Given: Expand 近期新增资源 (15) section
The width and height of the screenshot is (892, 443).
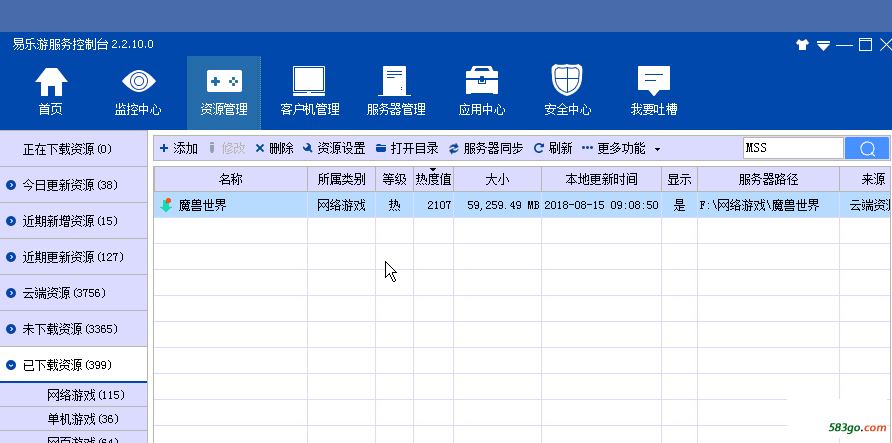Looking at the screenshot, I should 73,221.
